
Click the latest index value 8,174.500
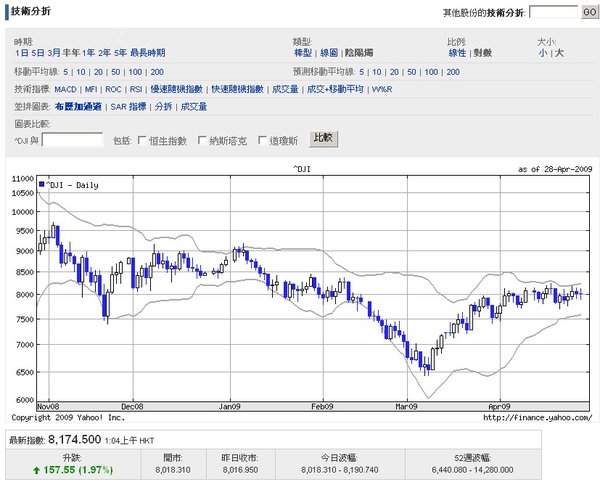pyautogui.click(x=75, y=440)
